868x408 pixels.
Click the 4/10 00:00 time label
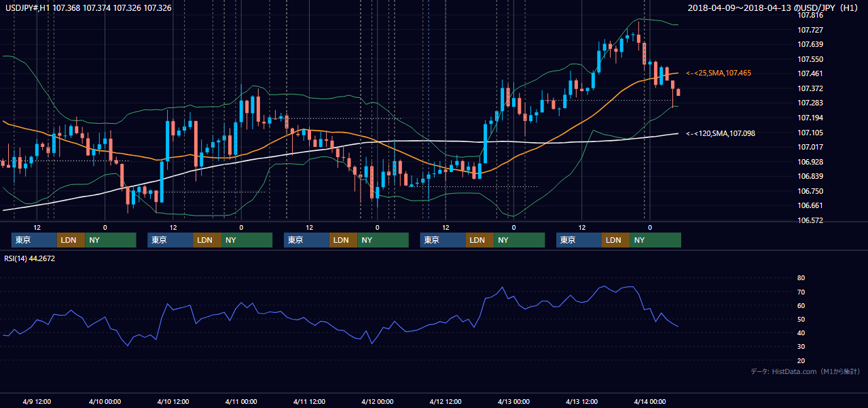click(105, 401)
